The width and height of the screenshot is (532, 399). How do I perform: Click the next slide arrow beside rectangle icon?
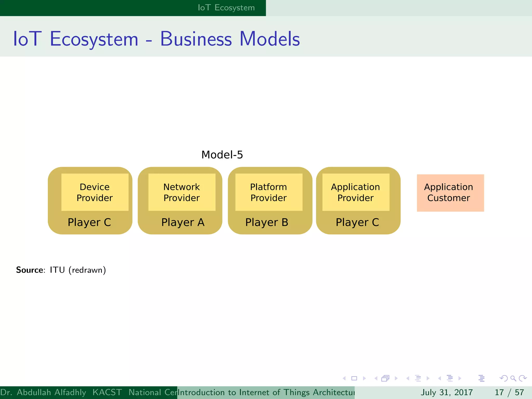tap(364, 378)
